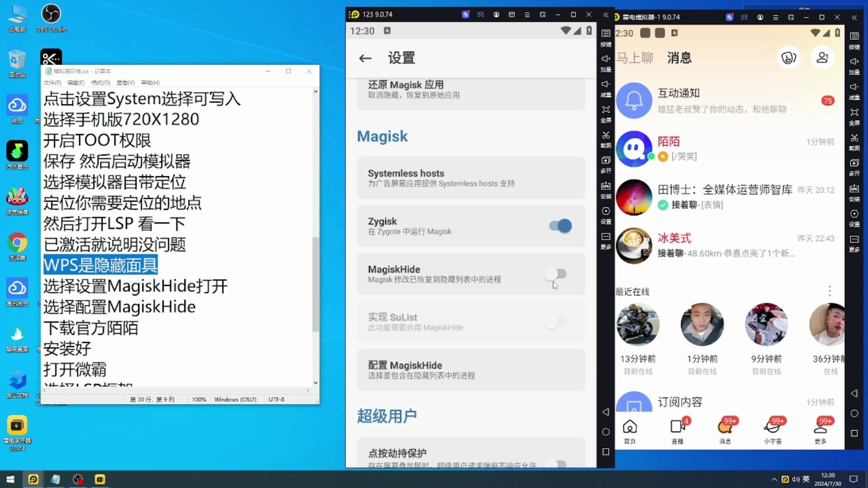Click Notepad vertical scrollbar thumb
Image resolution: width=868 pixels, height=488 pixels.
[x=316, y=284]
